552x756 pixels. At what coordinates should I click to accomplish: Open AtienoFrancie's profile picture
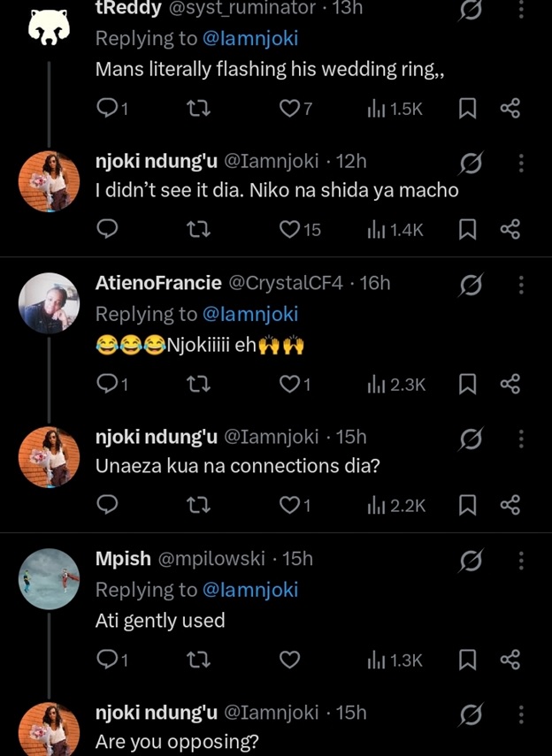coord(50,303)
